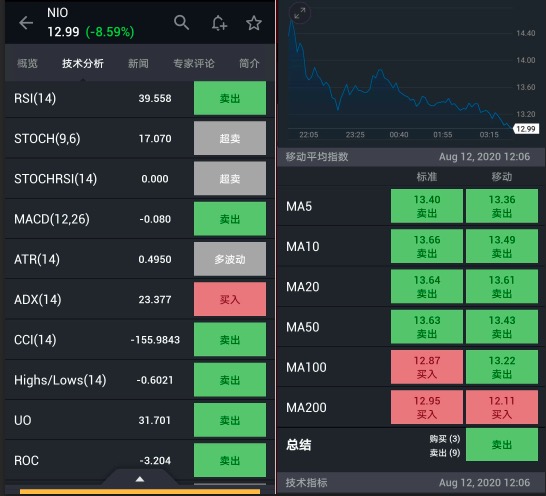The image size is (546, 496).
Task: Click the ADX(14) 买入 button
Action: pos(230,299)
